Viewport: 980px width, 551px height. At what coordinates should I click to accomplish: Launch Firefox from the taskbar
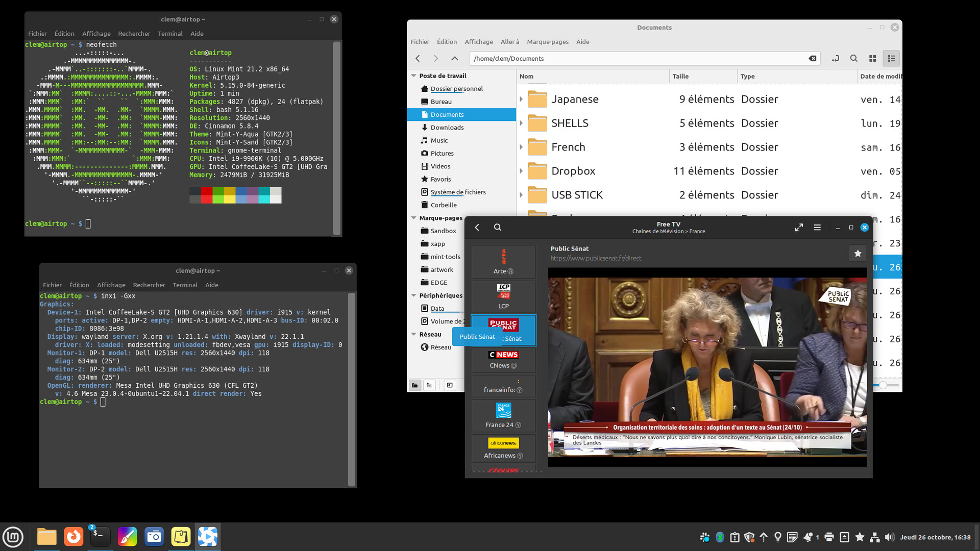coord(73,537)
